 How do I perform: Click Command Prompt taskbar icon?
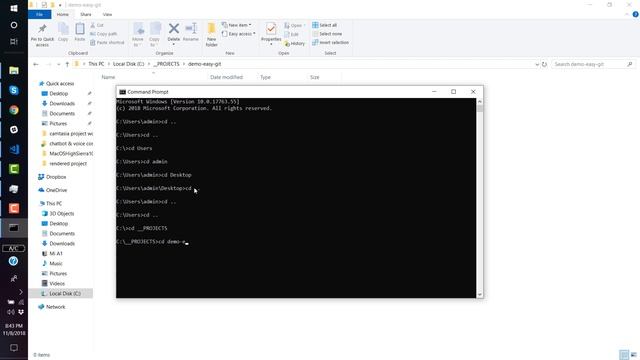[13, 228]
